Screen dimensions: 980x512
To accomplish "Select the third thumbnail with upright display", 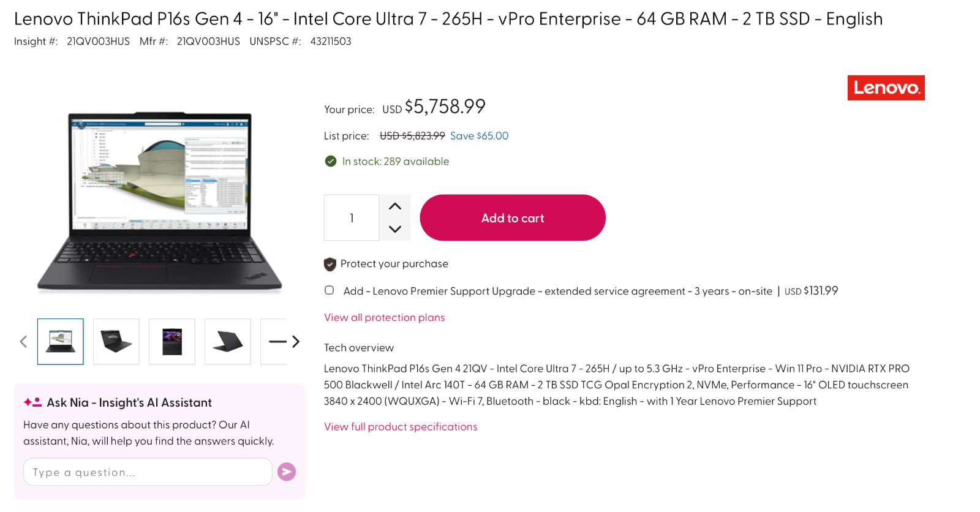I will [x=172, y=341].
